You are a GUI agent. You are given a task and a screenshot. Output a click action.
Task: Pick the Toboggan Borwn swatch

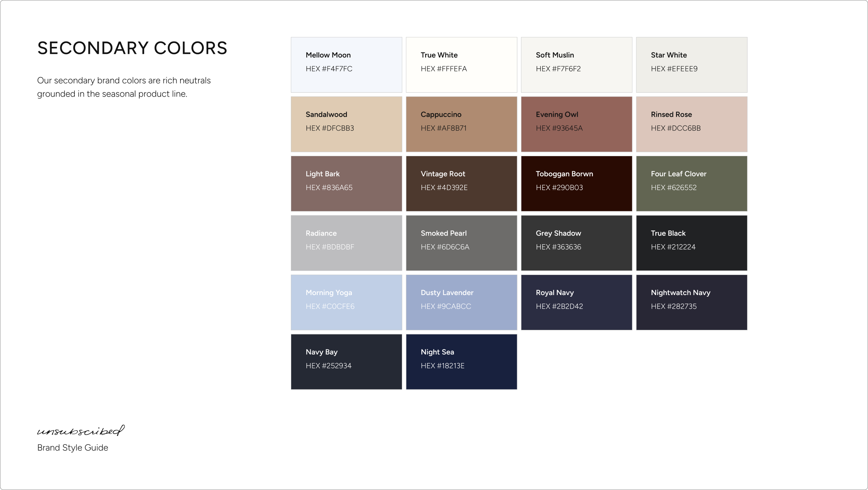point(576,184)
